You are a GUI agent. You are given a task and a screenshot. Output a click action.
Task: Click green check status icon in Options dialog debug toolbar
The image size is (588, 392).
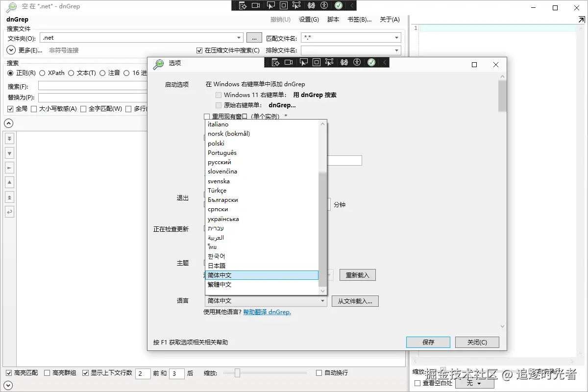(x=371, y=62)
